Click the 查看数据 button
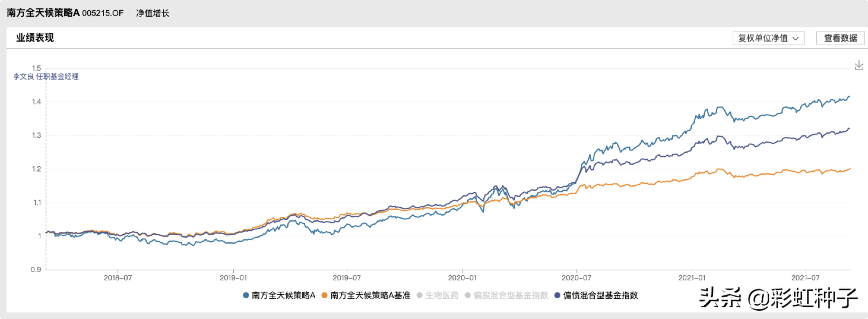Image resolution: width=868 pixels, height=319 pixels. tap(840, 38)
